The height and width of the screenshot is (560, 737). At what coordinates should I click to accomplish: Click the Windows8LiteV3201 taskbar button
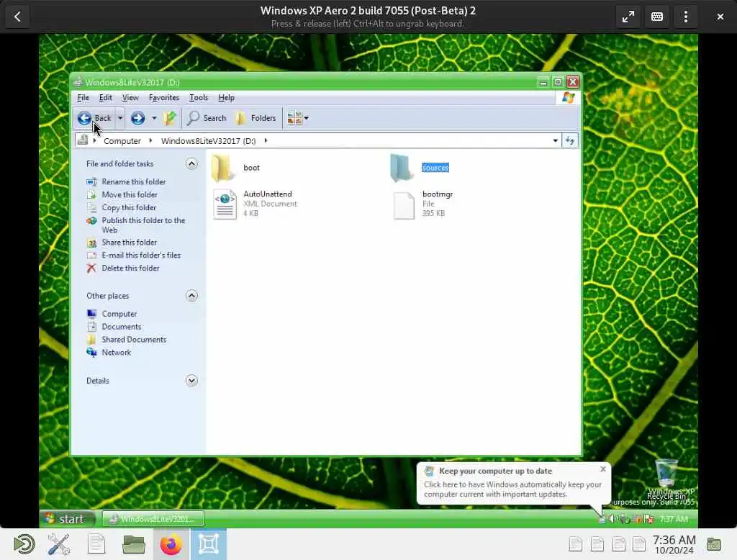point(153,519)
